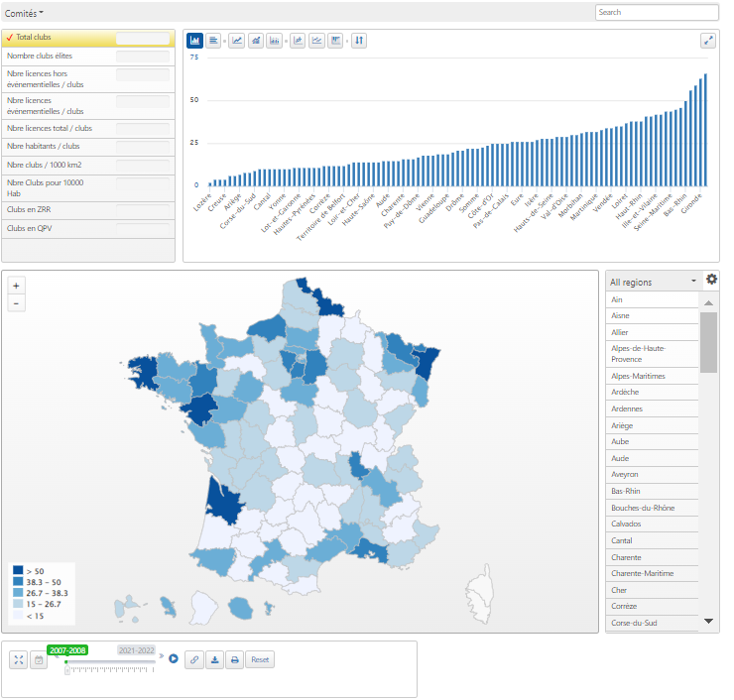Choose Calvados in the regions list
This screenshot has width=734, height=700.
652,525
